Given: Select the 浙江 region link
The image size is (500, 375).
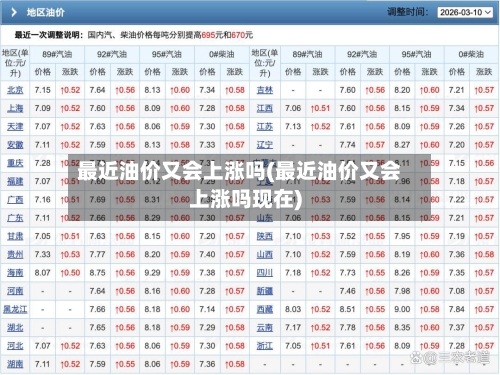Looking at the screenshot, I should click(265, 346).
